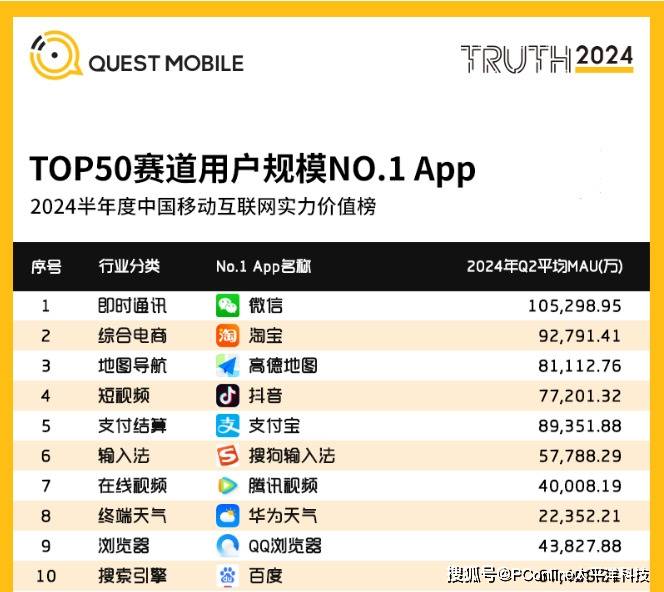Click the MAU value 77,201.32
The height and width of the screenshot is (592, 664).
[x=580, y=396]
